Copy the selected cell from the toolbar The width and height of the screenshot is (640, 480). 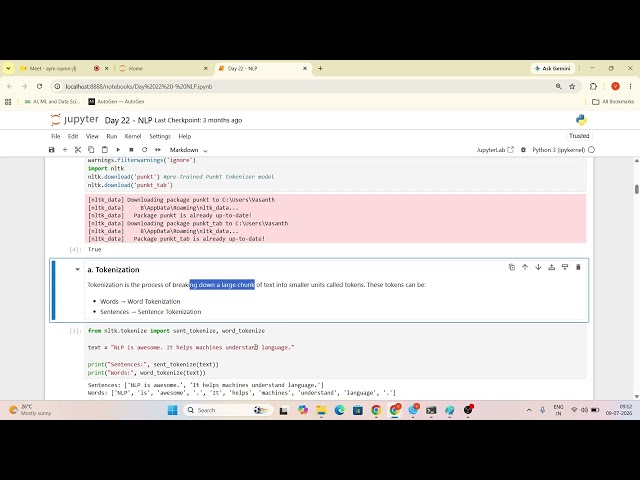tap(91, 150)
